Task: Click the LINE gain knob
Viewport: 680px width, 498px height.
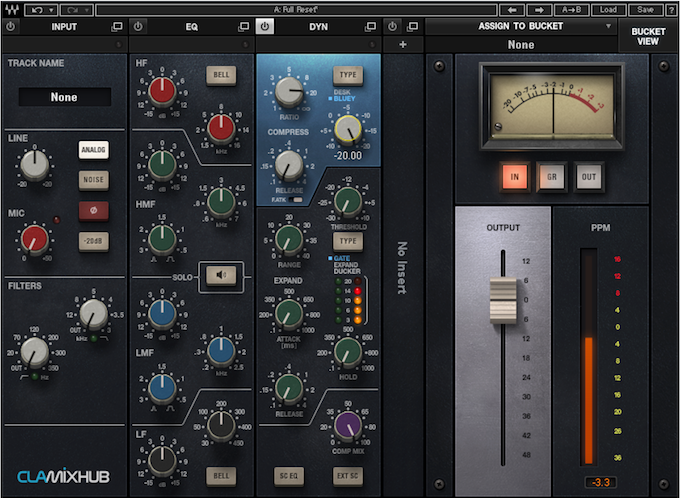Action: pos(35,166)
